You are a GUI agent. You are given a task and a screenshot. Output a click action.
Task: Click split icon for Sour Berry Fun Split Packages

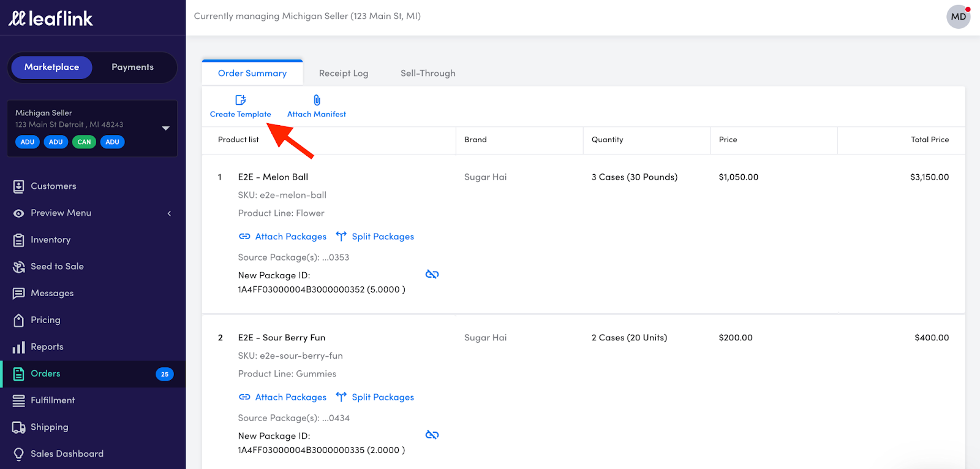point(341,397)
